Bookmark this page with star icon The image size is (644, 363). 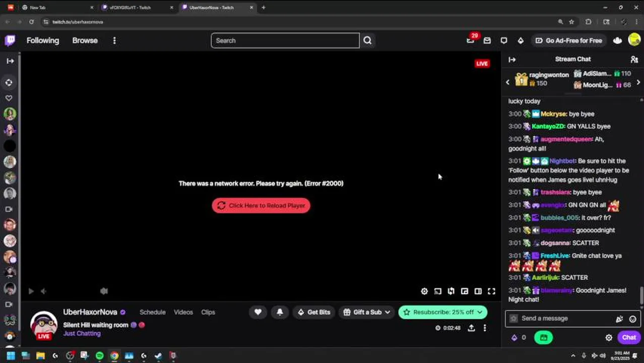[571, 22]
